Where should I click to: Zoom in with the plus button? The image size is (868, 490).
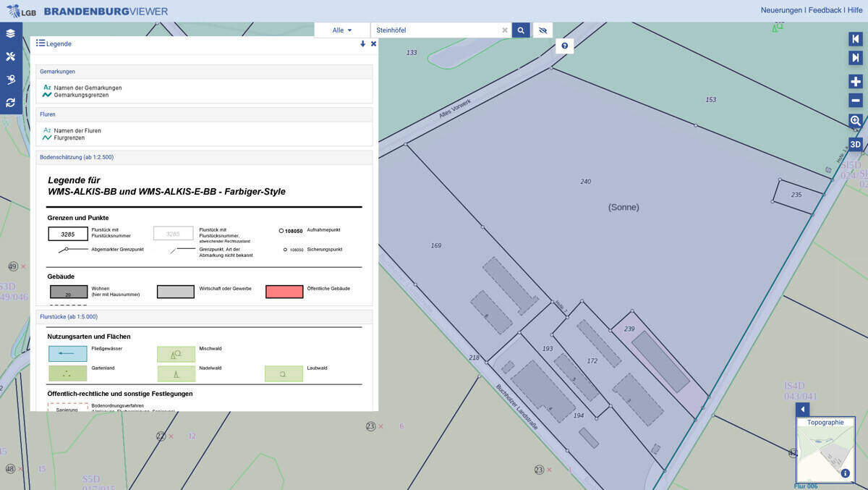[x=855, y=82]
